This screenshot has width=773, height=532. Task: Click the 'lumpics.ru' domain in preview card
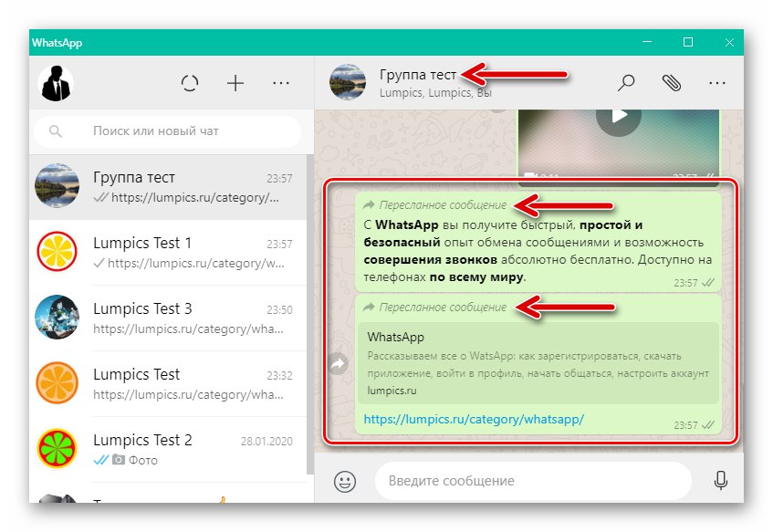click(392, 391)
